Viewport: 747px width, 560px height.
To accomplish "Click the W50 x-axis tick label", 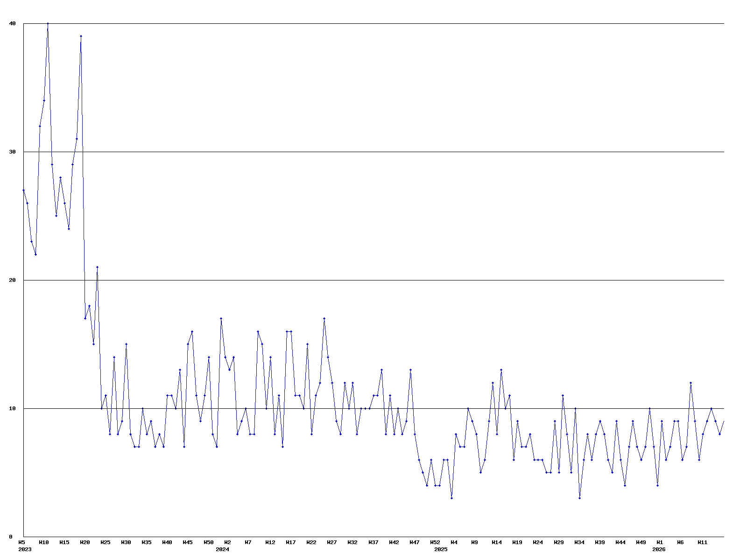I will tap(209, 542).
